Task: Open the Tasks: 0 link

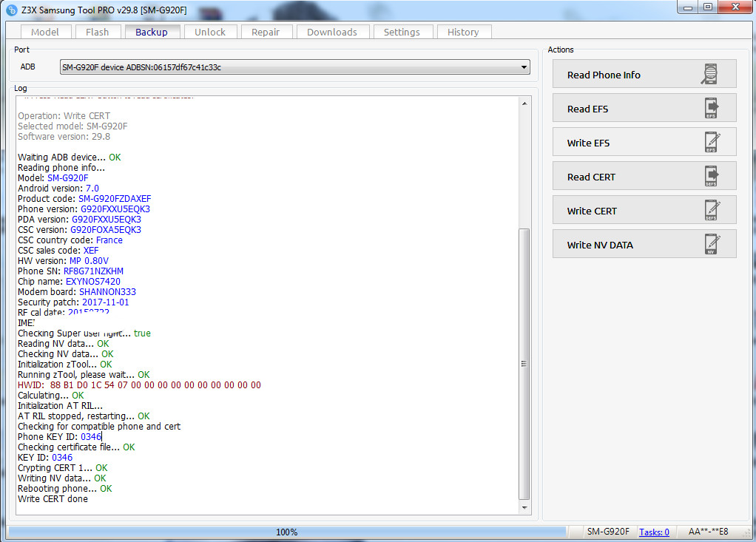Action: (654, 532)
